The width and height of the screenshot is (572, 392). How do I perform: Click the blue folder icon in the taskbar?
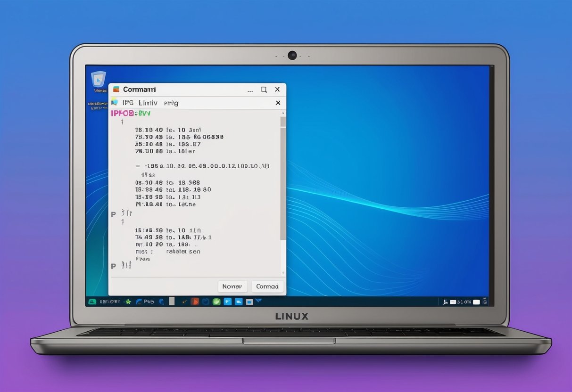[x=238, y=302]
